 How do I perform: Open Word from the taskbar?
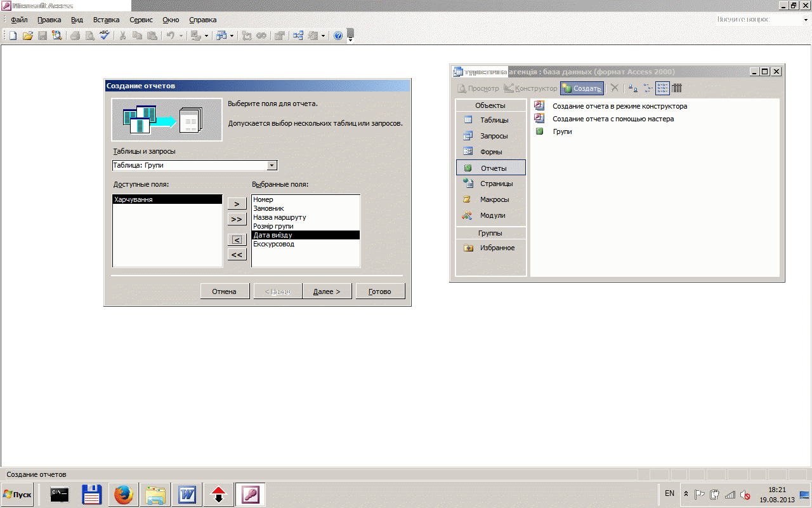click(187, 494)
